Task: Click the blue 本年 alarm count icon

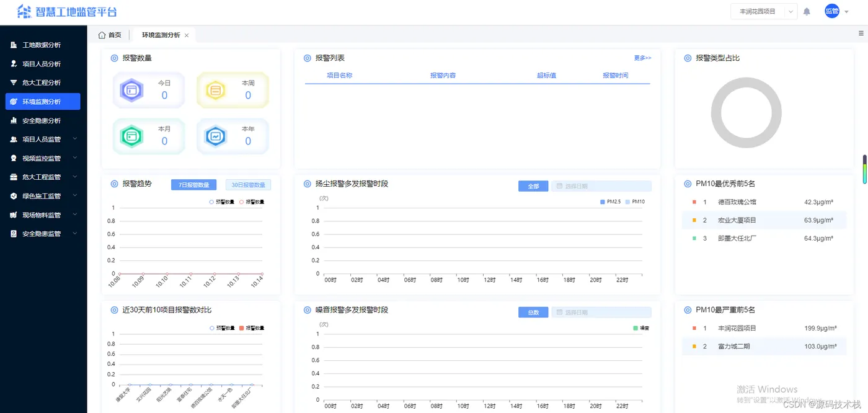Action: (215, 136)
